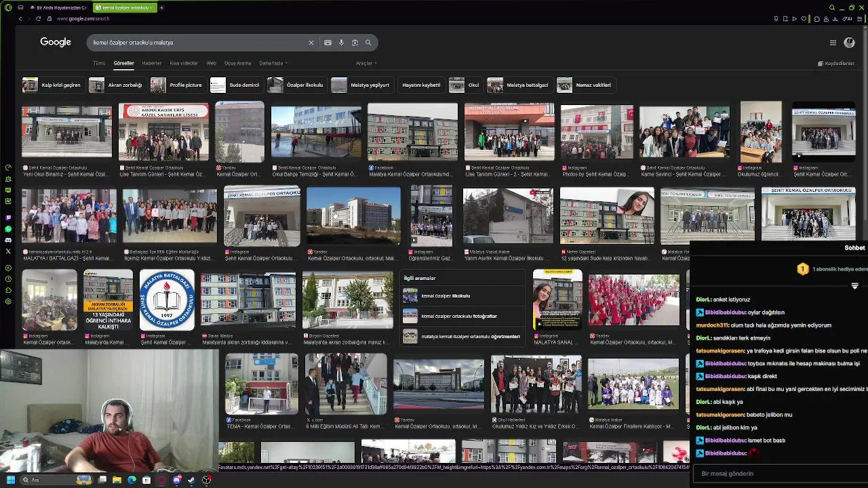Click the browser search icon near window controls
The width and height of the screenshot is (868, 488).
coord(833,7)
